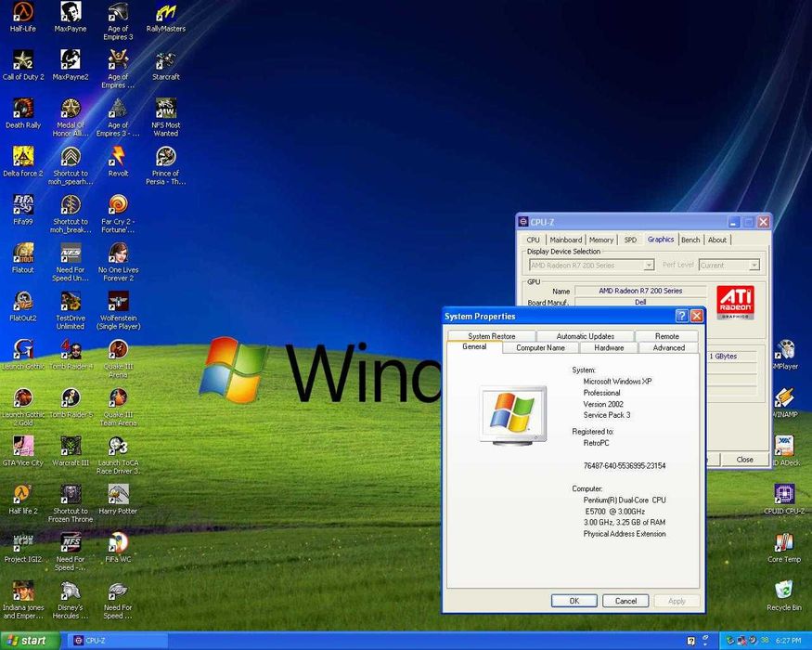Select the RallyMasters desktop icon
812x650 pixels.
[166, 17]
